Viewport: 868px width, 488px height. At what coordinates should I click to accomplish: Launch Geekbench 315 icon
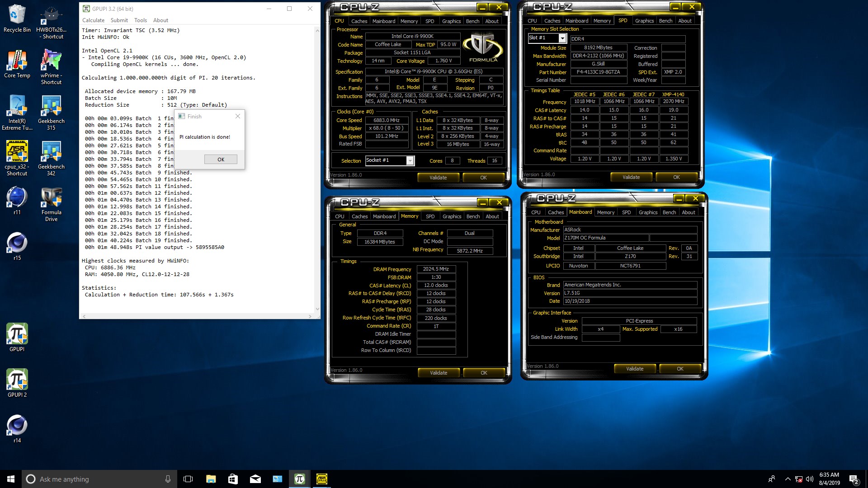51,113
